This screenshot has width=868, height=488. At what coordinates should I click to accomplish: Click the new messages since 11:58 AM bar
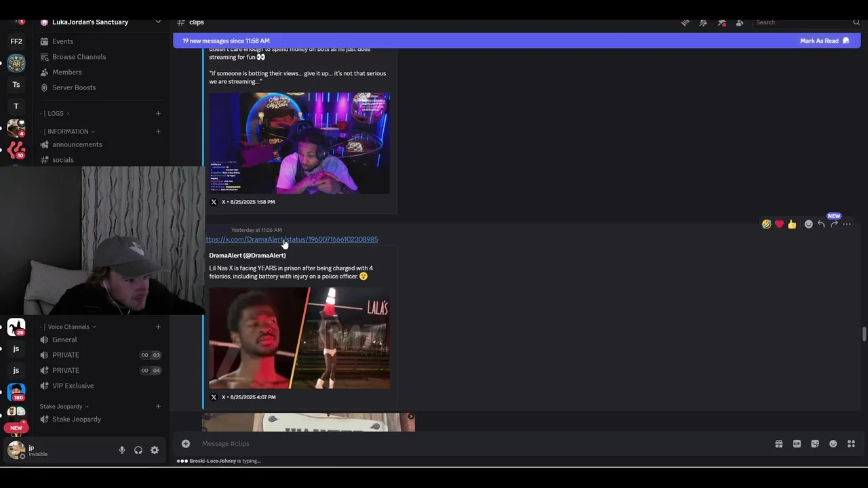click(x=517, y=41)
